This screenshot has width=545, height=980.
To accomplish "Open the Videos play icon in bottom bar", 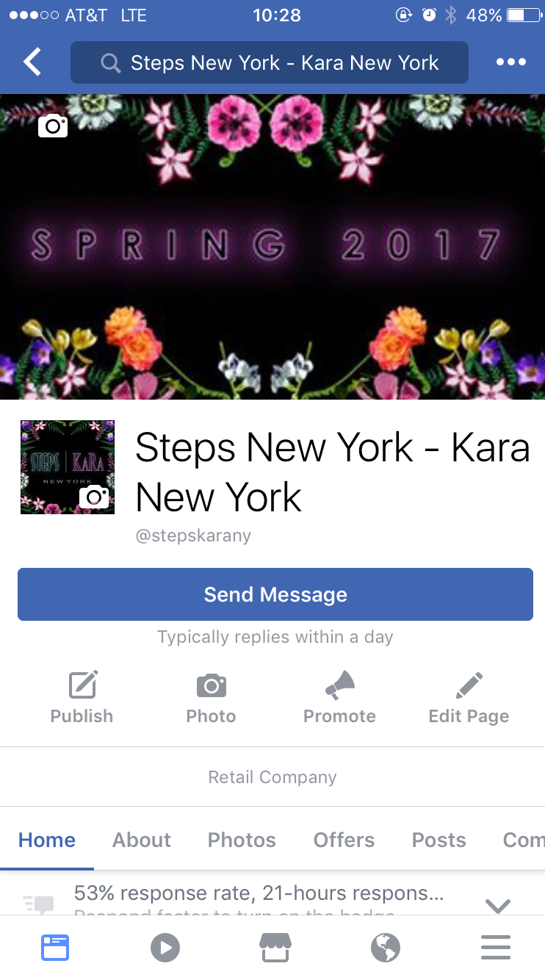I will pos(165,948).
